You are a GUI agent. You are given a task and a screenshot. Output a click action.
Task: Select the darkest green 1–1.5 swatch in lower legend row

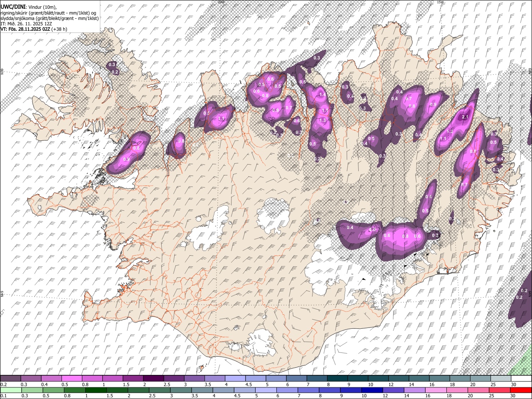click(x=96, y=390)
